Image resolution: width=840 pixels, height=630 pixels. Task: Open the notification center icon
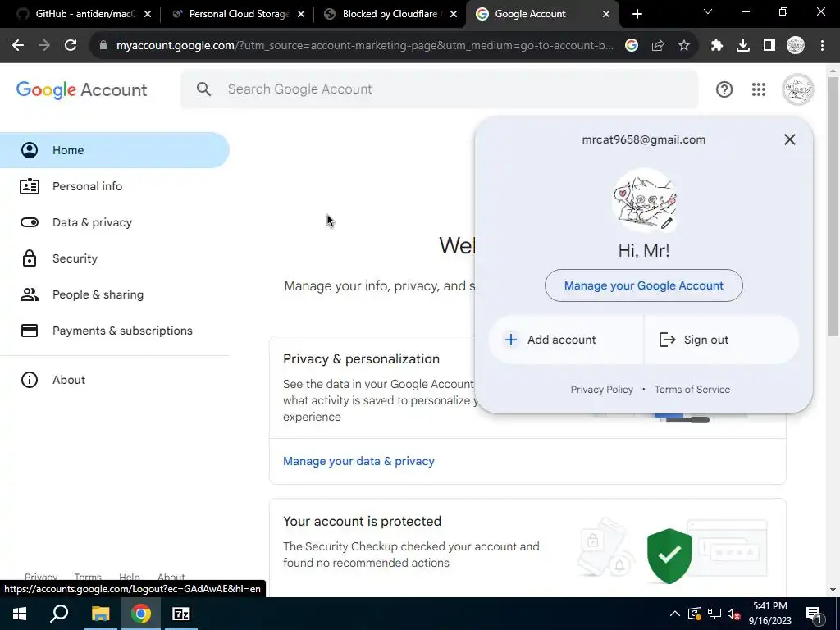click(815, 614)
